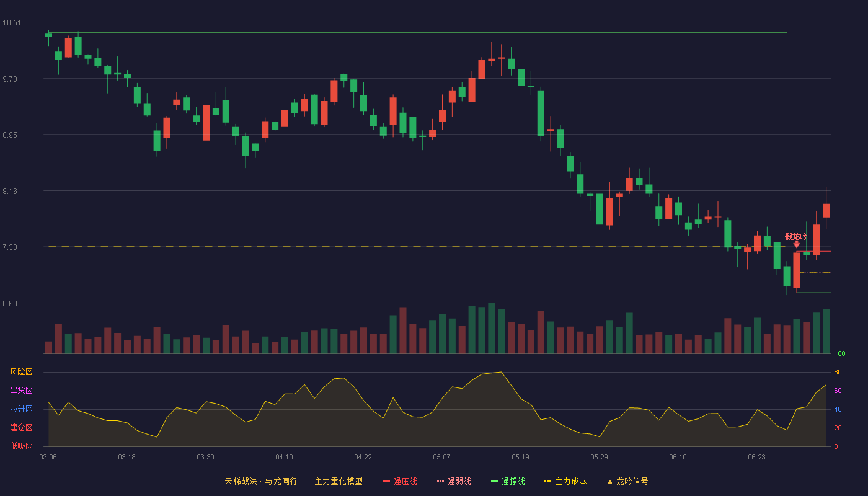
Task: Click the green 100 indicator scale value
Action: pyautogui.click(x=839, y=354)
